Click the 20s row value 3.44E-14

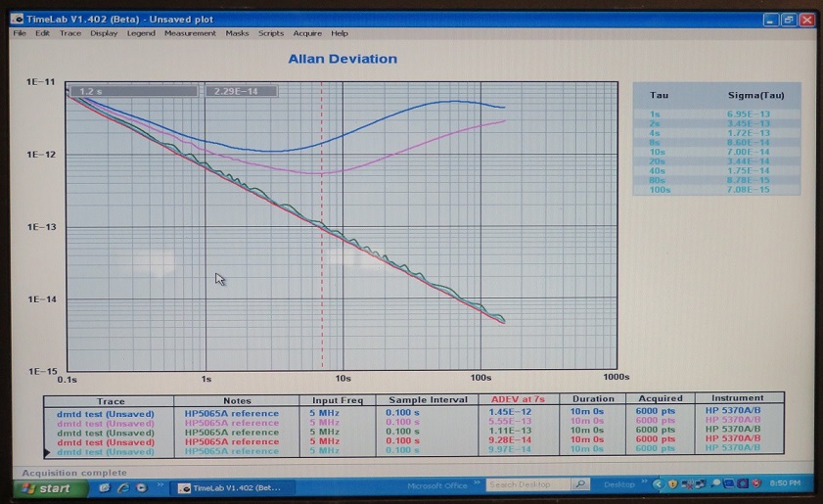tap(749, 161)
